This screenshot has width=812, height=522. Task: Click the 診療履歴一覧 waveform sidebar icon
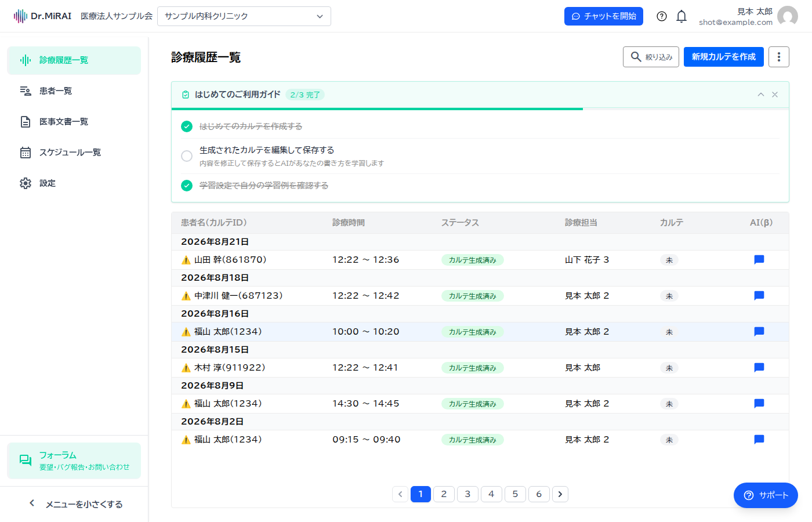pos(26,60)
